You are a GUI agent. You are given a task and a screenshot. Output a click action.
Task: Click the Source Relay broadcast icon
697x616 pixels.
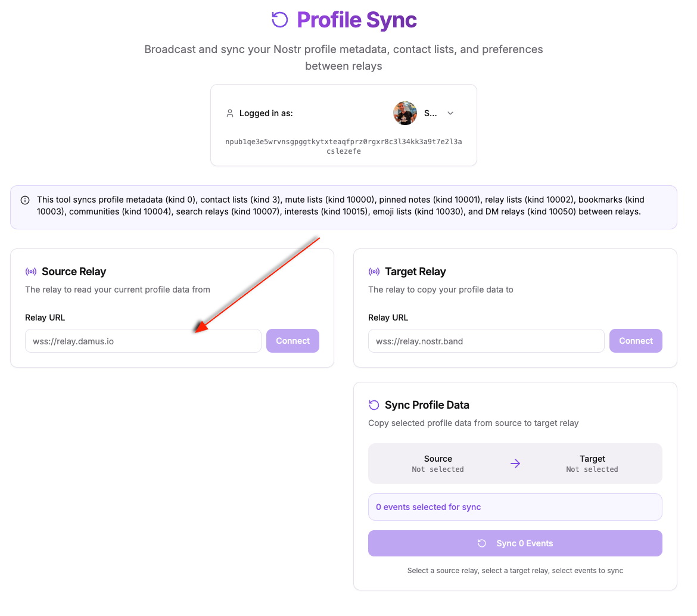point(31,272)
